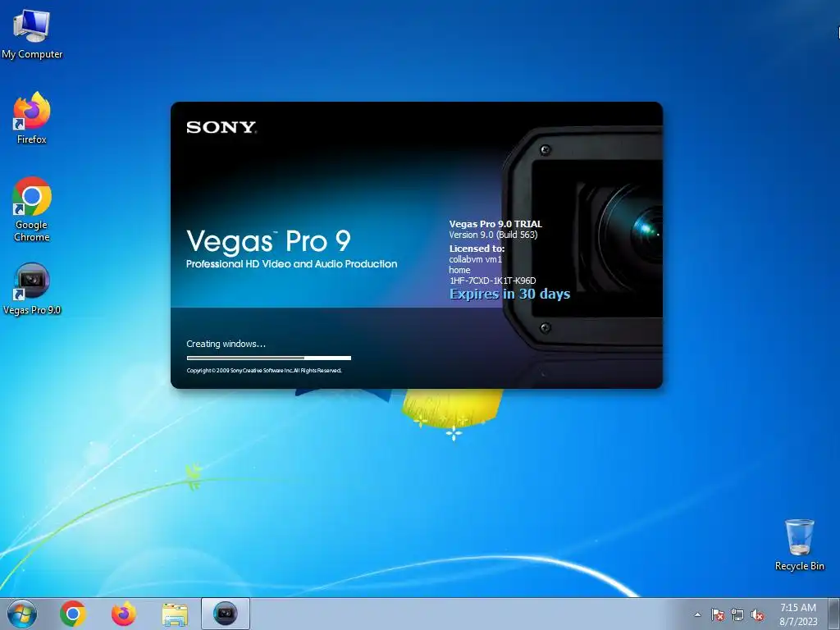Click the SONY logo on the splash screen
The image size is (840, 630).
click(x=221, y=127)
